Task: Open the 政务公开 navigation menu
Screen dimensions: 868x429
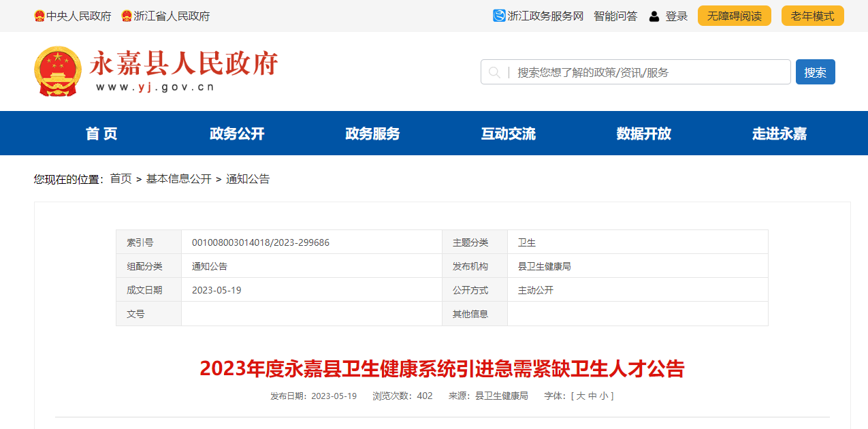Action: click(x=237, y=133)
